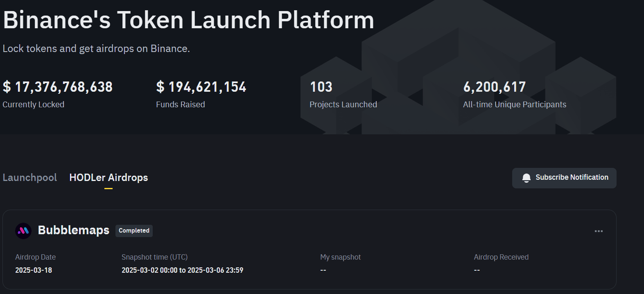Switch to the Launchpool tab
The height and width of the screenshot is (294, 644).
[x=30, y=178]
